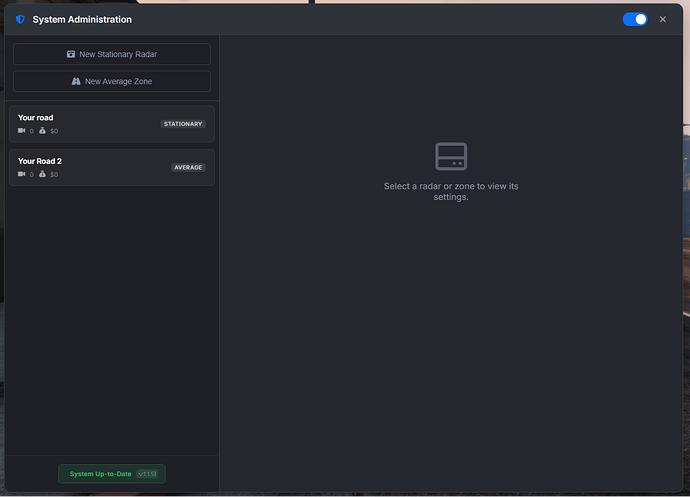
Task: Click the camera icon under Your Road 2
Action: pyautogui.click(x=22, y=174)
